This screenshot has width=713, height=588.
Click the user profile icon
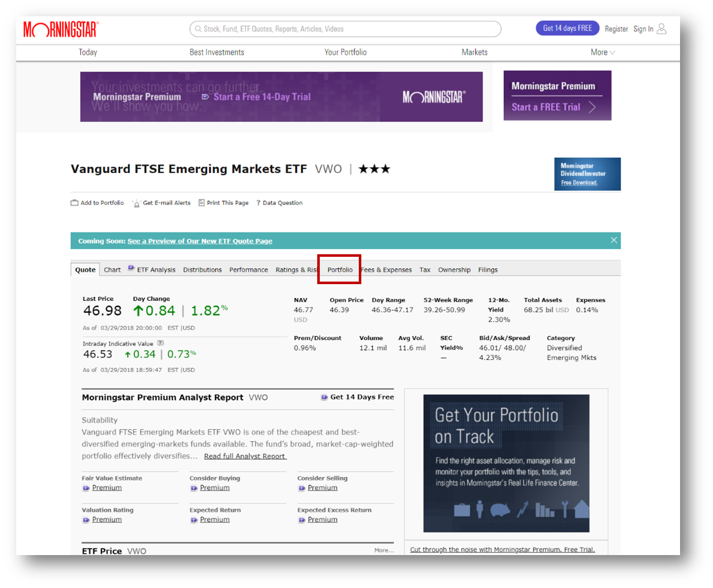661,29
